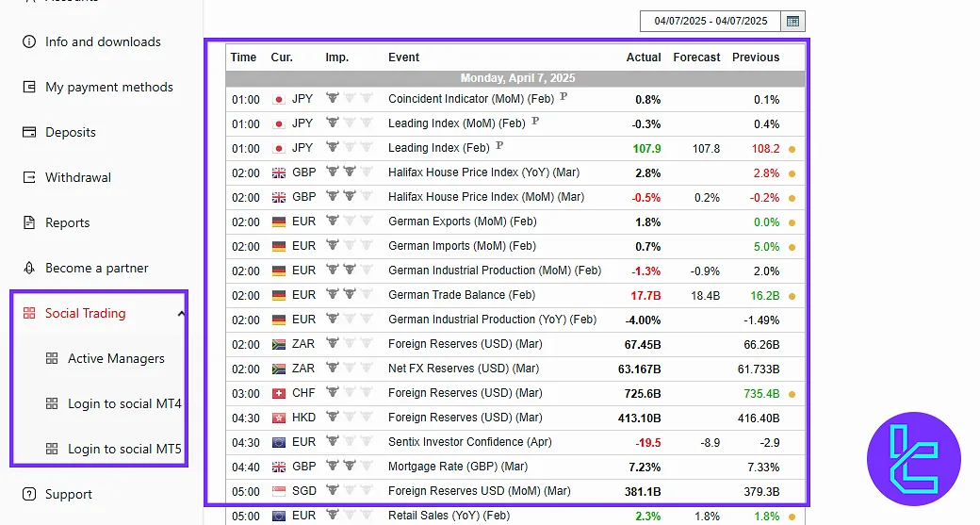
Task: Click the Imp. column header
Action: (336, 57)
